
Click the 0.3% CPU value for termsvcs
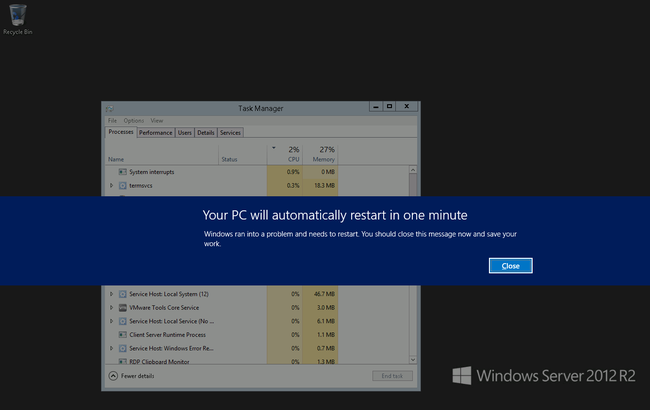click(x=293, y=185)
